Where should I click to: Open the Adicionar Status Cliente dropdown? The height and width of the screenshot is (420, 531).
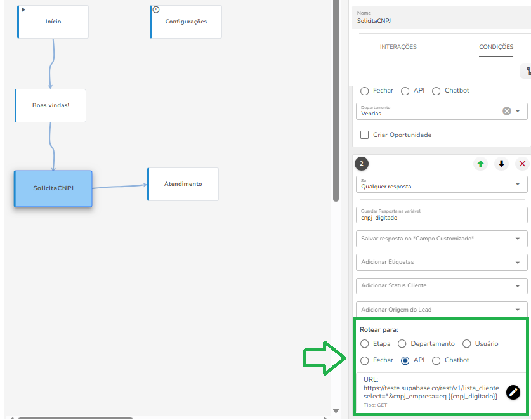(442, 286)
